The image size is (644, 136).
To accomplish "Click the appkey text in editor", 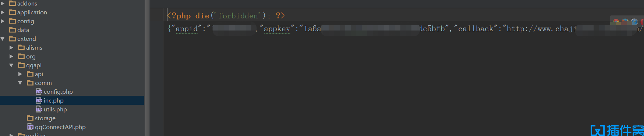I will point(277,29).
